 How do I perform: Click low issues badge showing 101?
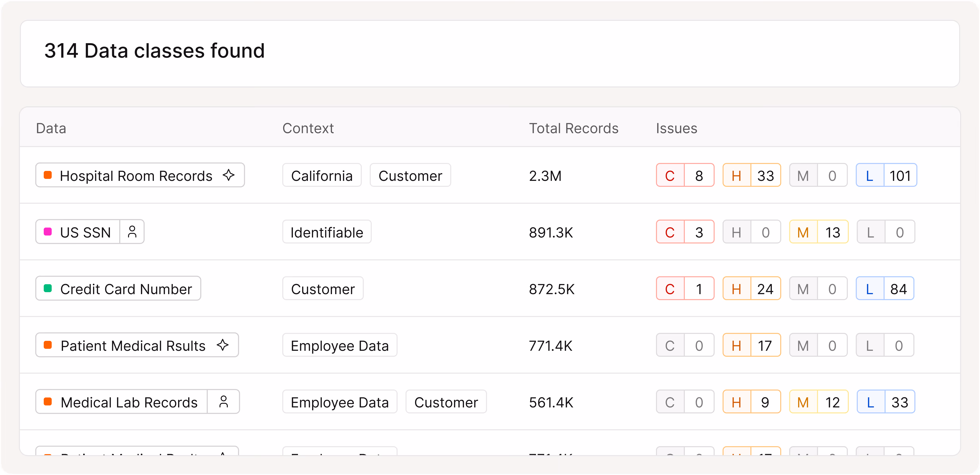click(886, 176)
